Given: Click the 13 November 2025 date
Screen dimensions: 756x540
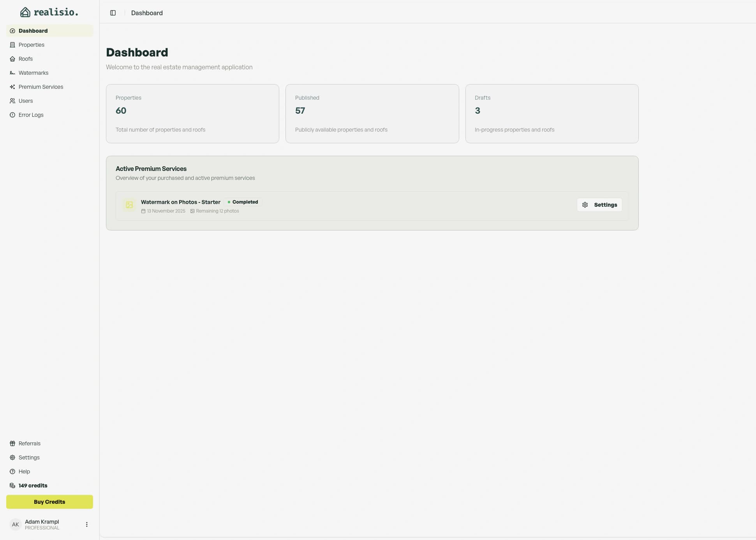Looking at the screenshot, I should pos(166,211).
